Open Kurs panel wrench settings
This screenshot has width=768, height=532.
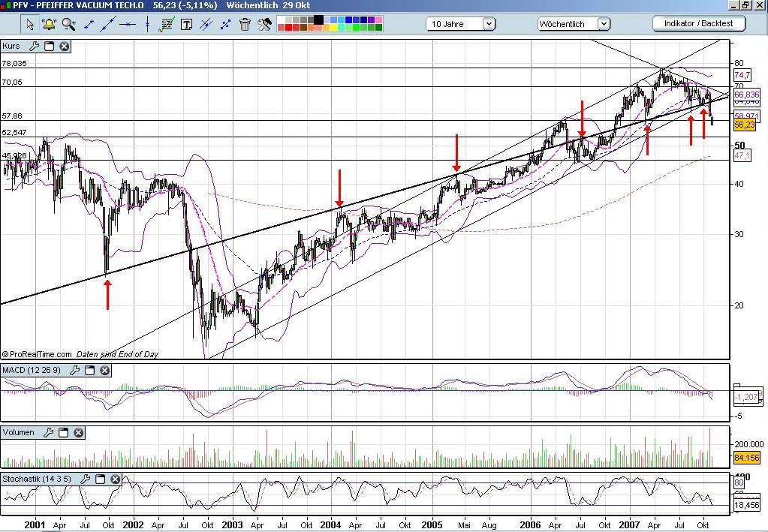pyautogui.click(x=34, y=46)
